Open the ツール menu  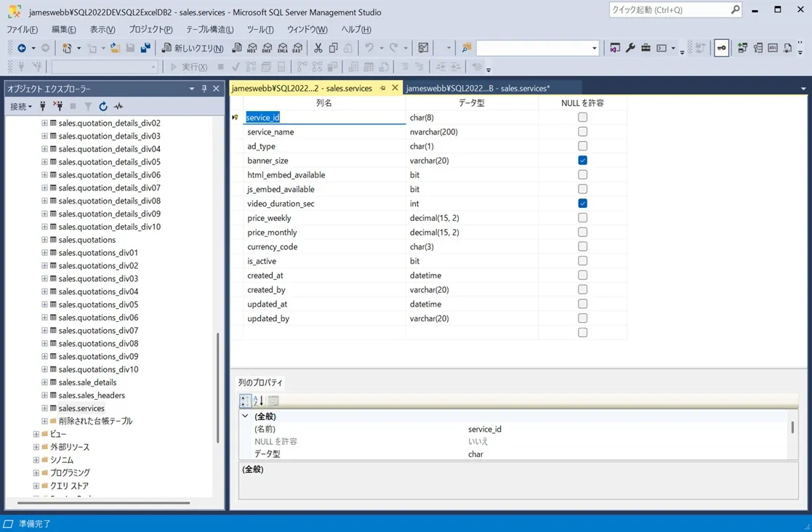pos(260,30)
